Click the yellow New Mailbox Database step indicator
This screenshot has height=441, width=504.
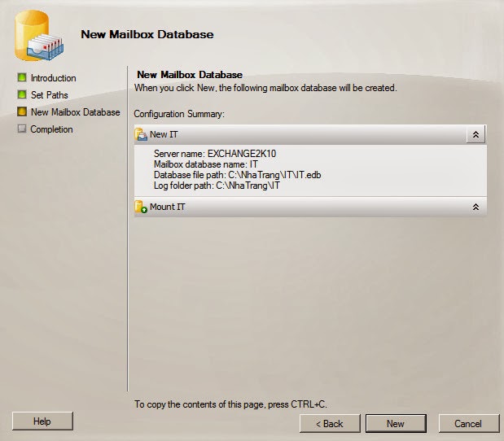pos(22,111)
